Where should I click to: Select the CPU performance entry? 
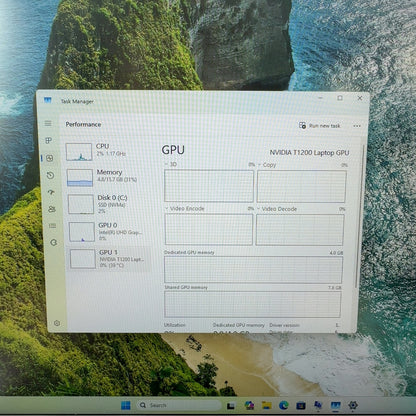coord(107,152)
